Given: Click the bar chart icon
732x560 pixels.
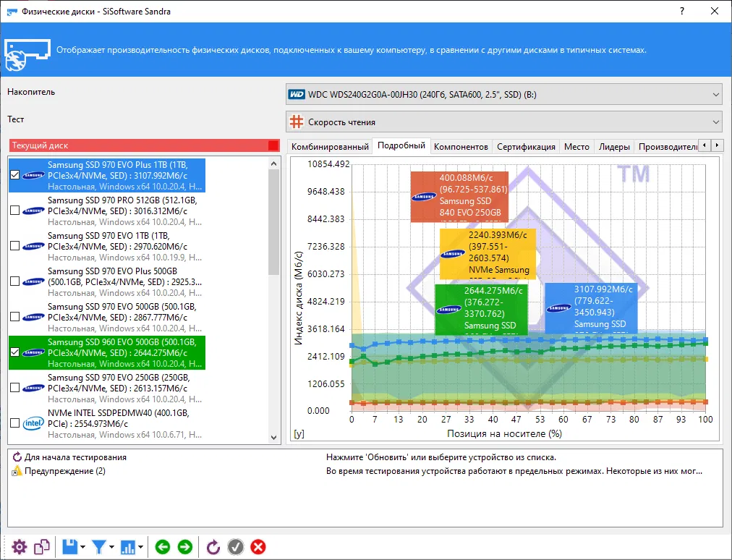Looking at the screenshot, I should click(x=128, y=547).
